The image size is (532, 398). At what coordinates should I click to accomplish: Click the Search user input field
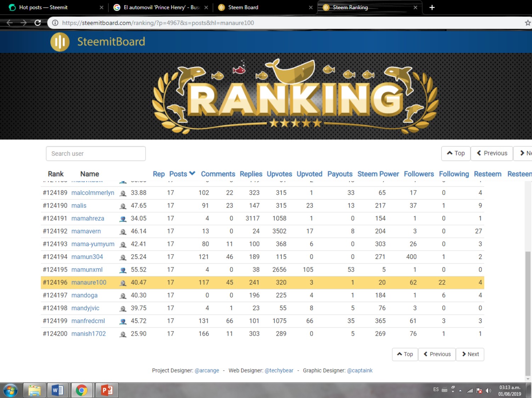[96, 154]
